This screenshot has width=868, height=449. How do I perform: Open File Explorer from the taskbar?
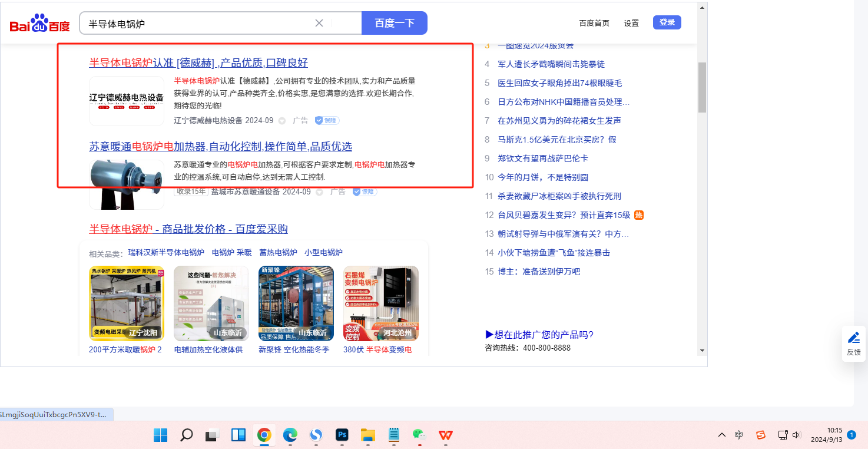[368, 435]
